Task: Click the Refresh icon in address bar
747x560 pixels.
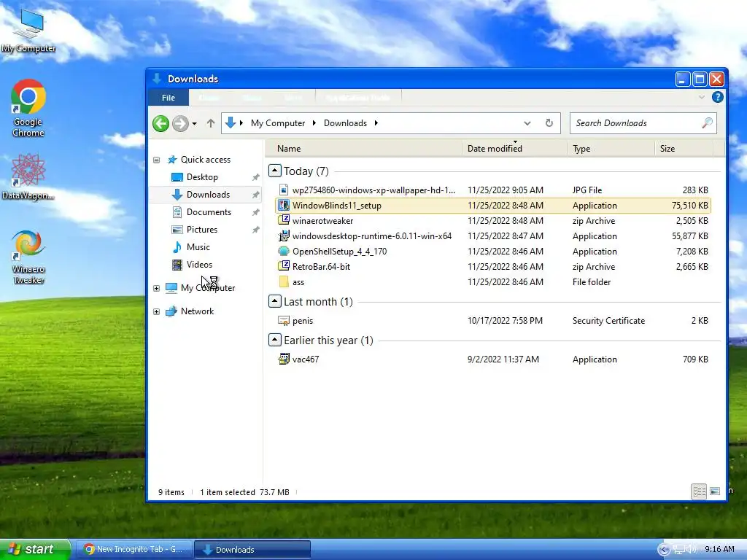Action: (549, 122)
